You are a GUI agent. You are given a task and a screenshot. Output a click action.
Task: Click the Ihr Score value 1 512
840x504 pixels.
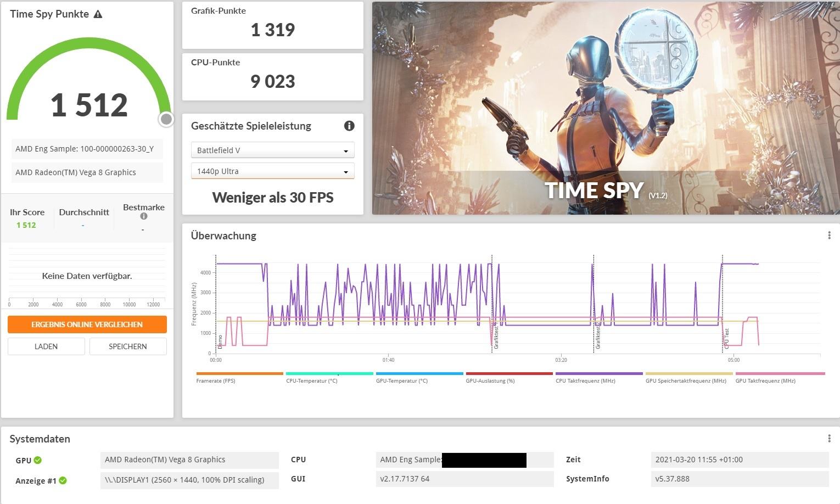click(26, 225)
